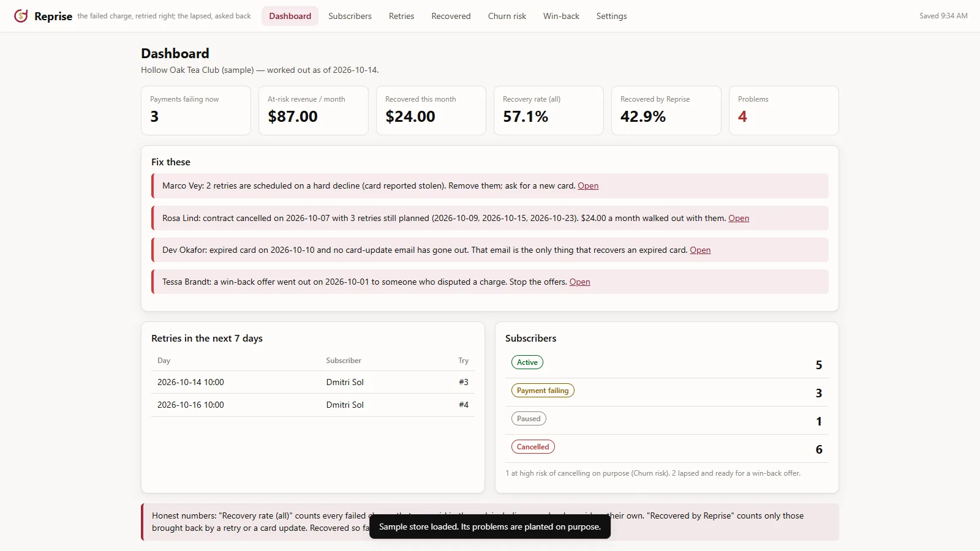Click the Cancelled status badge
Screen dimensions: 980x551
point(533,447)
